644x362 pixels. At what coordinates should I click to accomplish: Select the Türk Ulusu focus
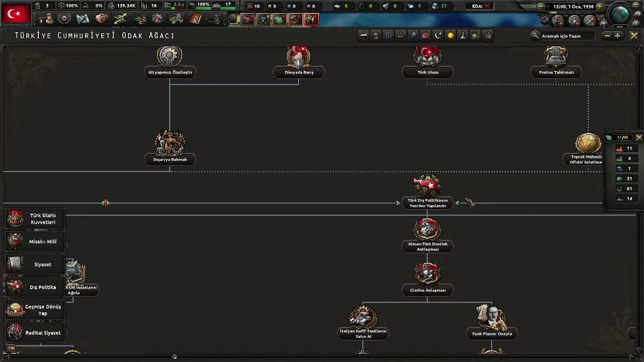tap(428, 62)
